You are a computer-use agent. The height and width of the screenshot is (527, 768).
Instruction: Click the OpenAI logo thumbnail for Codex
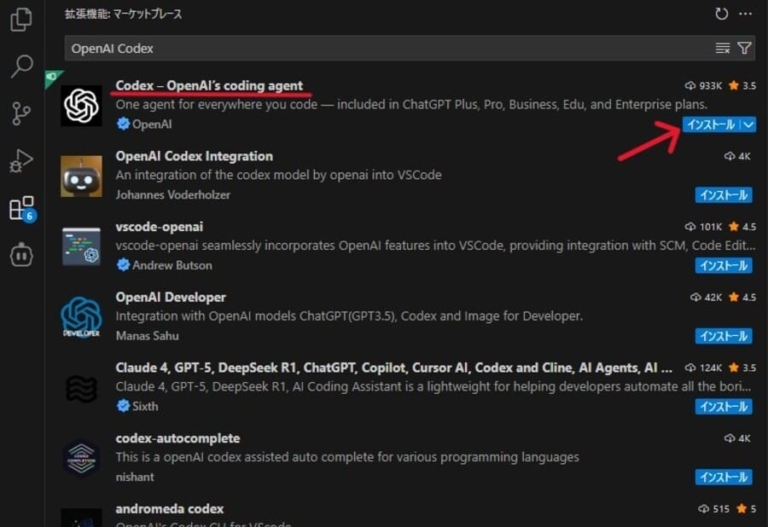point(81,106)
